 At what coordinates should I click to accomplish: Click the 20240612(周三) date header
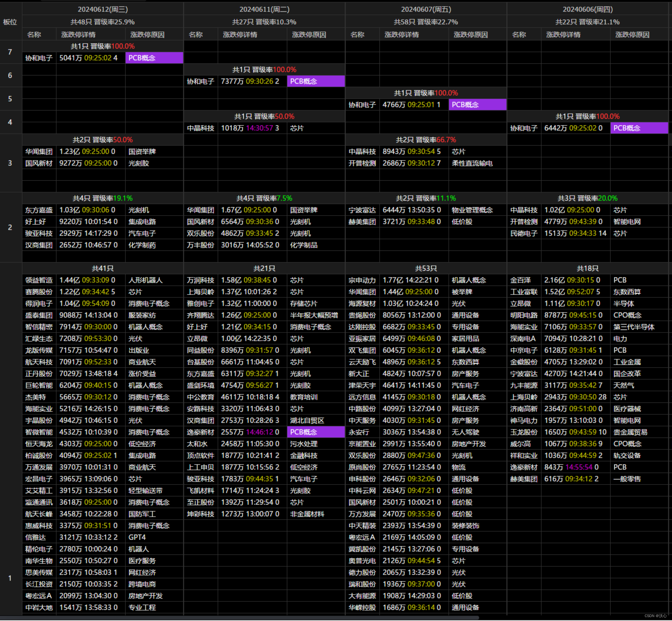click(103, 9)
